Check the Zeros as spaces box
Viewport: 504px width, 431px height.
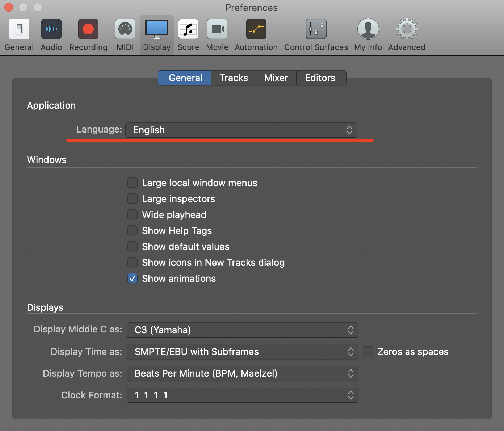pos(368,352)
